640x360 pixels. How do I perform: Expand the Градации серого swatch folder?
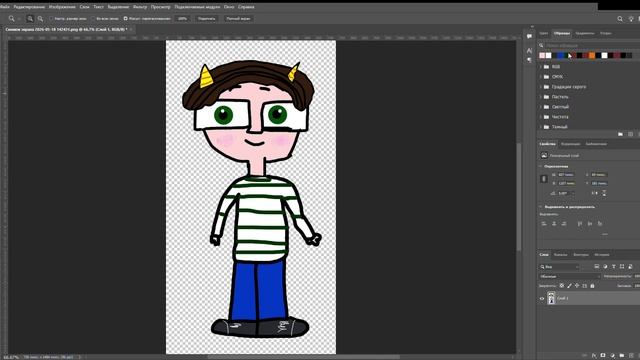point(541,87)
